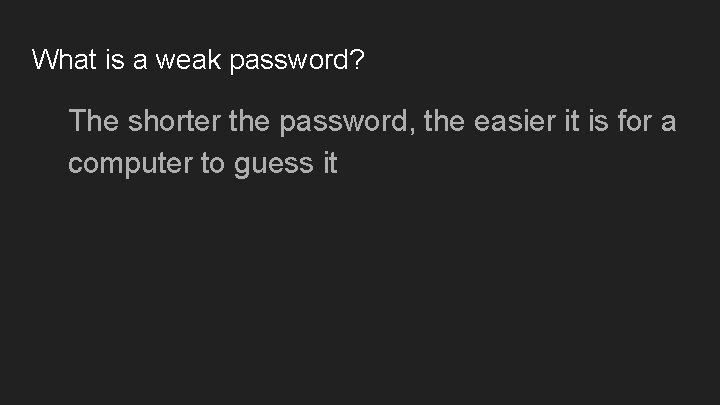Click the word 'What' in the title
The width and height of the screenshot is (720, 405).
64,59
